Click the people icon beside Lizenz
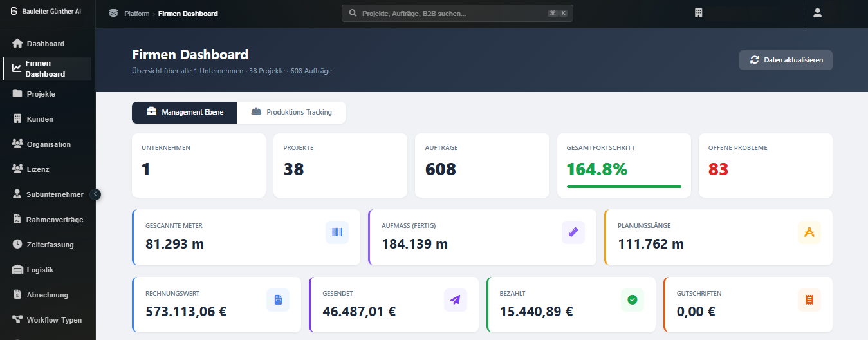 click(17, 169)
